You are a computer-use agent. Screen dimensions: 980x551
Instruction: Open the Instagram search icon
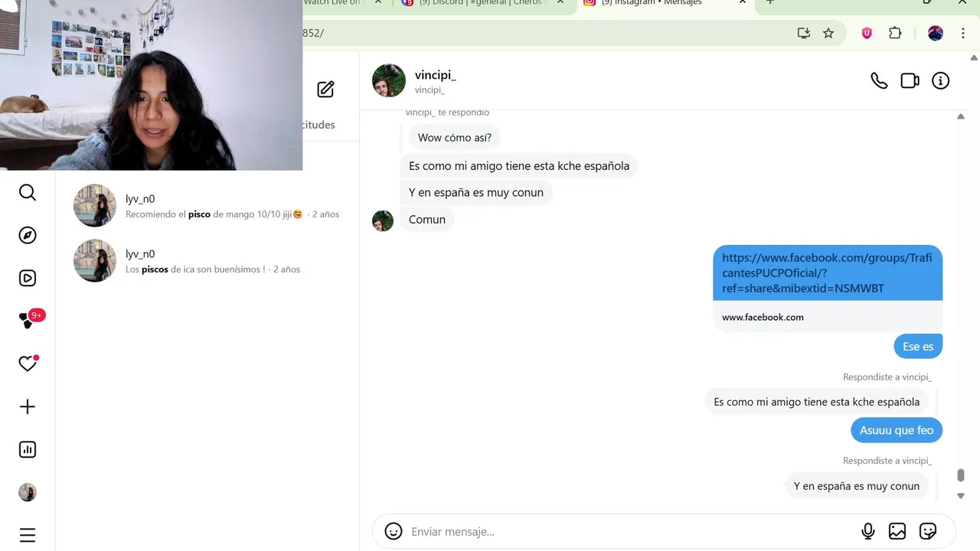(28, 192)
